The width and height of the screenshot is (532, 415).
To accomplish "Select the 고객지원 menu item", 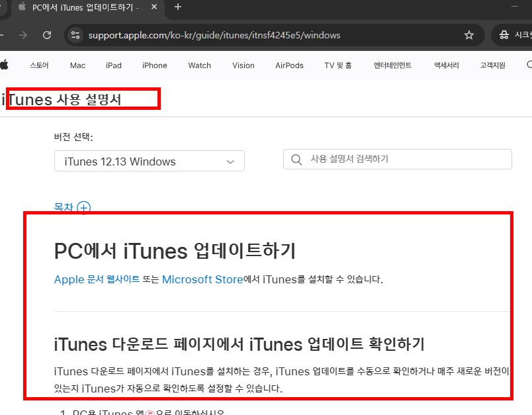I will pos(492,65).
